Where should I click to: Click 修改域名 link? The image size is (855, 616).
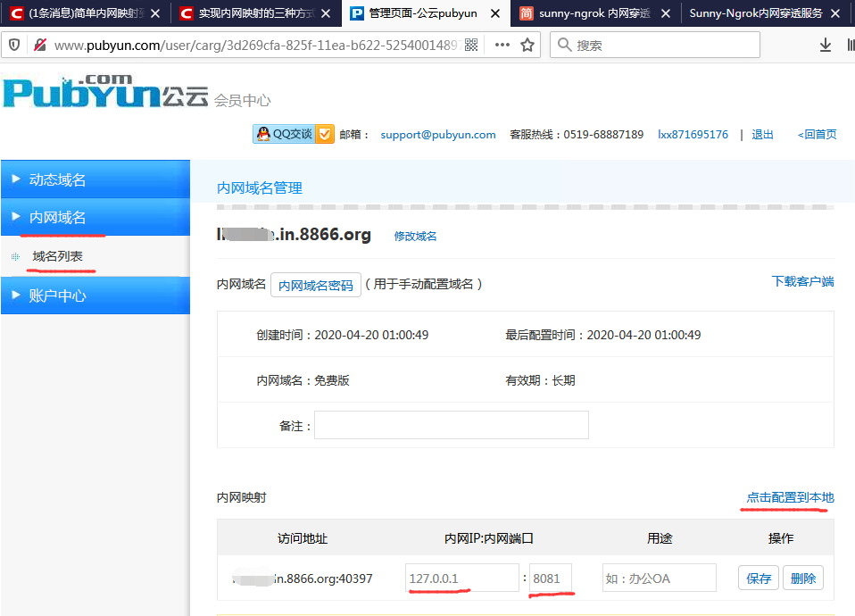pos(415,237)
